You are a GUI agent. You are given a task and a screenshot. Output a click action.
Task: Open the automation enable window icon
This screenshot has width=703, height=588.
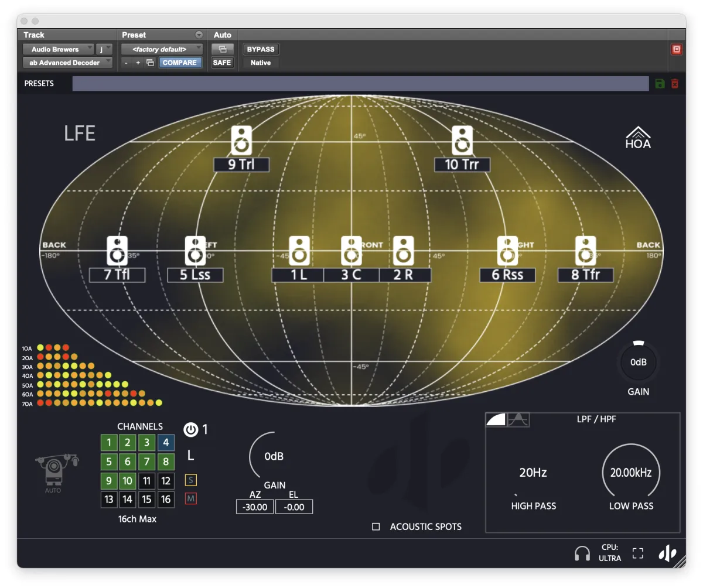point(223,49)
